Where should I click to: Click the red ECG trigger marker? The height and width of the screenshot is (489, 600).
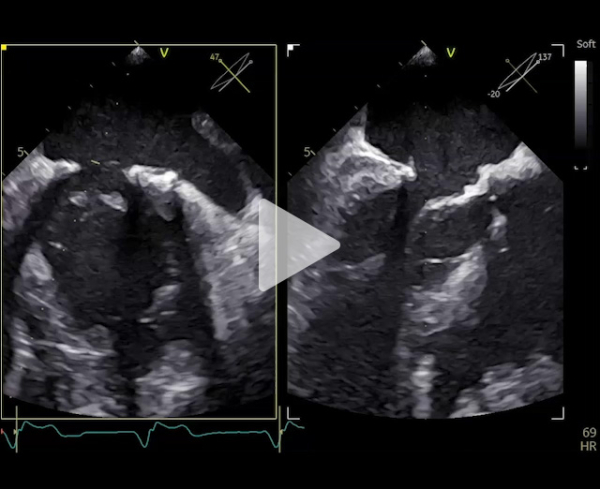(x=5, y=433)
